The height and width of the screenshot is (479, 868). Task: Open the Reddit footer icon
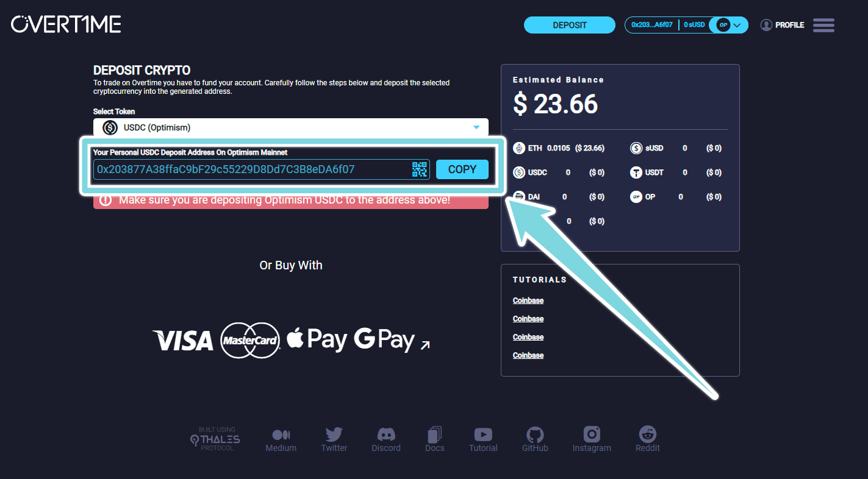pyautogui.click(x=648, y=434)
